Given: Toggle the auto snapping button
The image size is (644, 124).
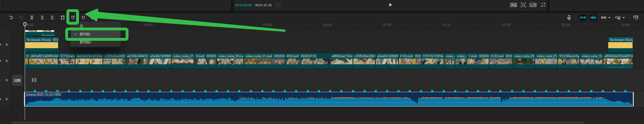Looking at the screenshot, I should pyautogui.click(x=593, y=18).
